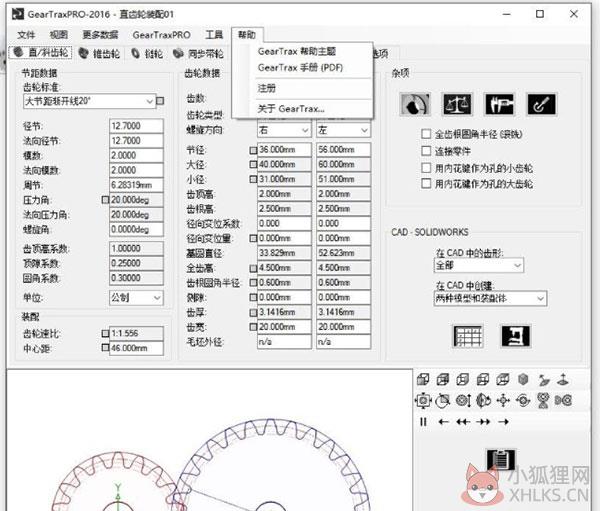Open the GearTraxPRO menu
The width and height of the screenshot is (600, 511).
coord(161,35)
